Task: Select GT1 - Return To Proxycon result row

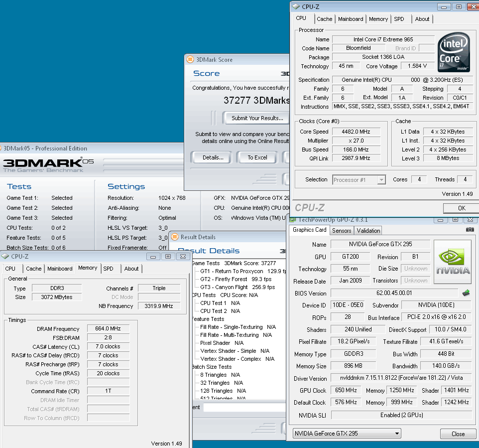Action: [x=243, y=271]
